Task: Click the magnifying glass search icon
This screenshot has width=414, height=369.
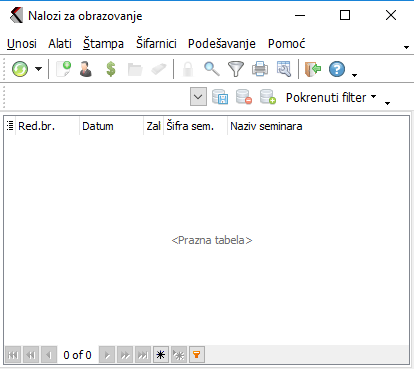Action: click(x=212, y=69)
